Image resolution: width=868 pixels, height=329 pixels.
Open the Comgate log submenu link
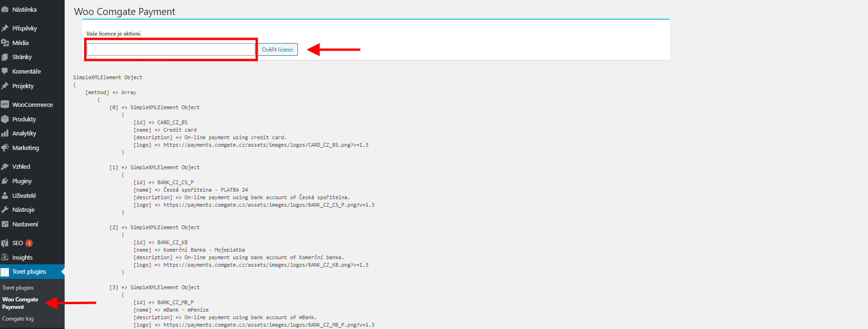18,319
